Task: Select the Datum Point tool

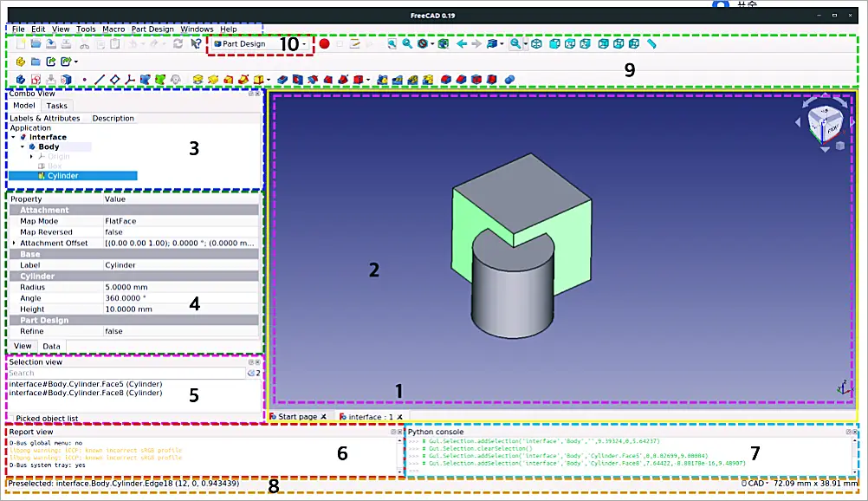Action: 84,80
